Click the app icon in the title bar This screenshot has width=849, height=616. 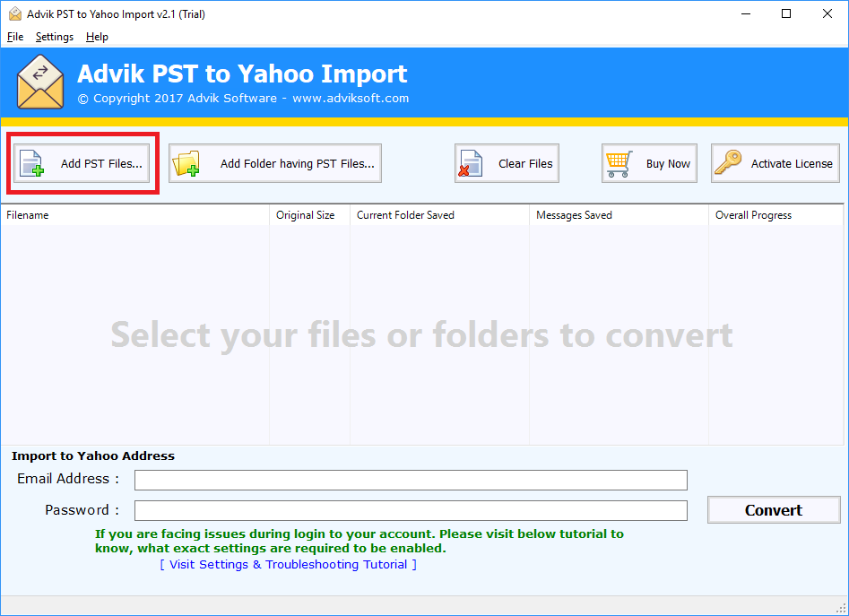(x=15, y=13)
